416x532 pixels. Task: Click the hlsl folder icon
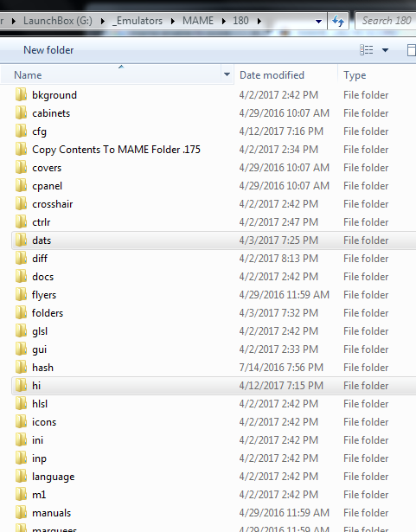click(x=21, y=403)
